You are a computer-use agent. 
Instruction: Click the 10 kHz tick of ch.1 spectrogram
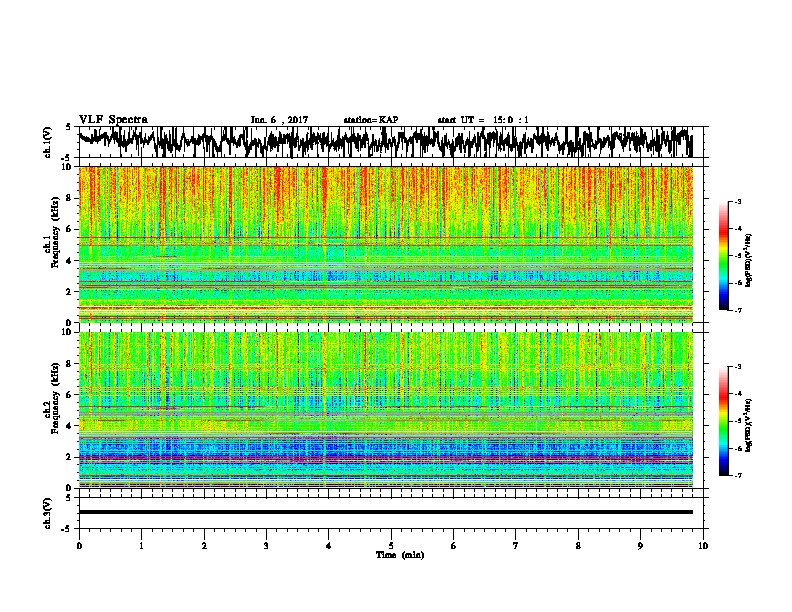pos(68,167)
